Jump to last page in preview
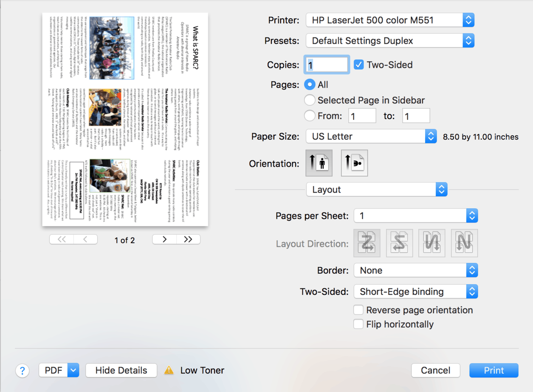This screenshot has height=392, width=533. (x=188, y=240)
